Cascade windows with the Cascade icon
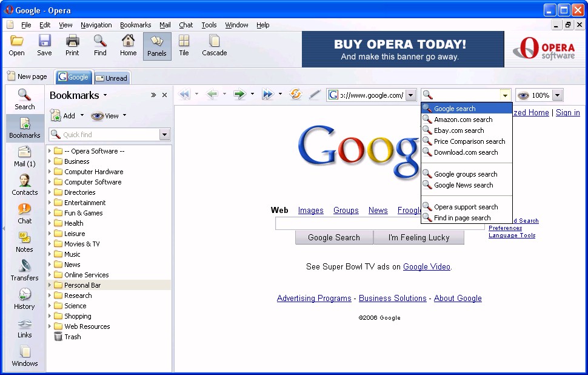This screenshot has height=375, width=588. (215, 46)
